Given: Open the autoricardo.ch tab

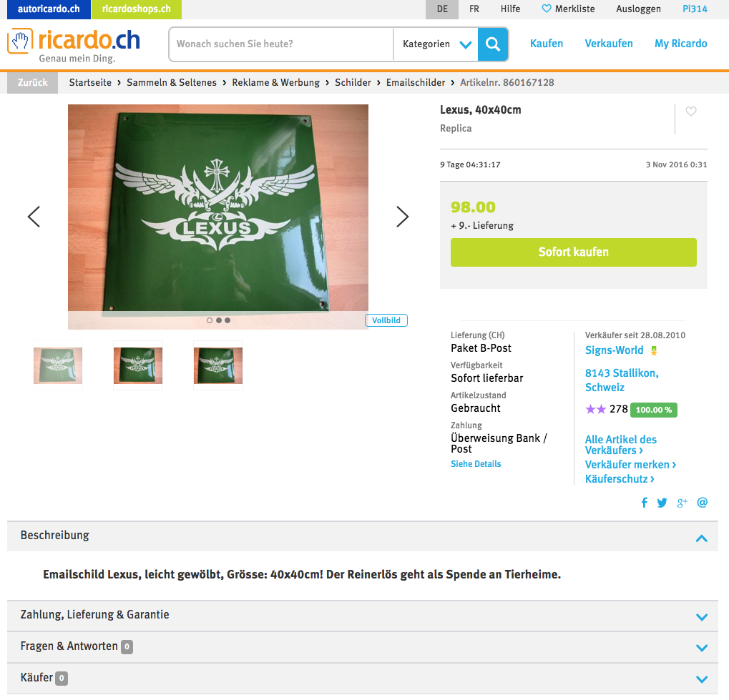Looking at the screenshot, I should [49, 9].
